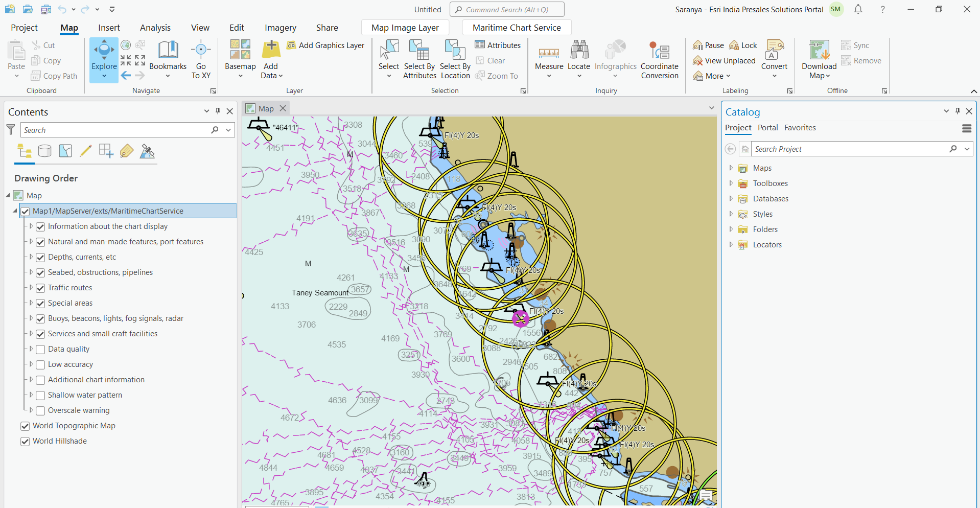The image size is (980, 508).
Task: Open the Measure tool
Action: pos(549,59)
